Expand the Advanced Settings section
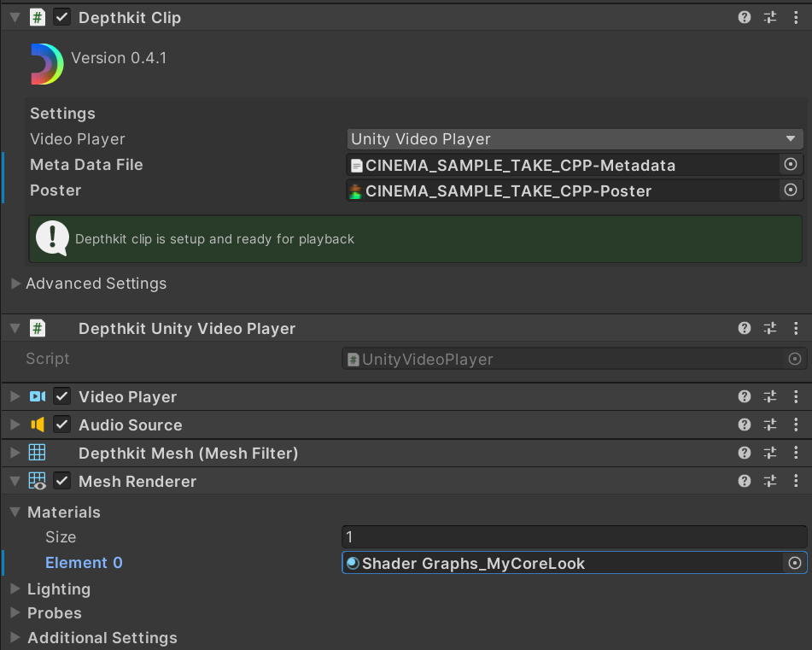The height and width of the screenshot is (650, 812). [15, 284]
